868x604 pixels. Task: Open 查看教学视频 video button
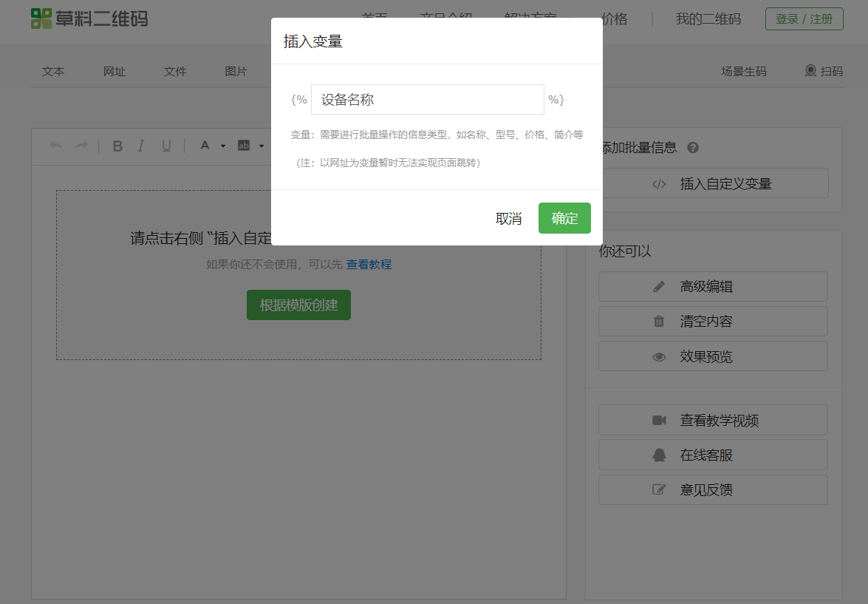point(713,421)
